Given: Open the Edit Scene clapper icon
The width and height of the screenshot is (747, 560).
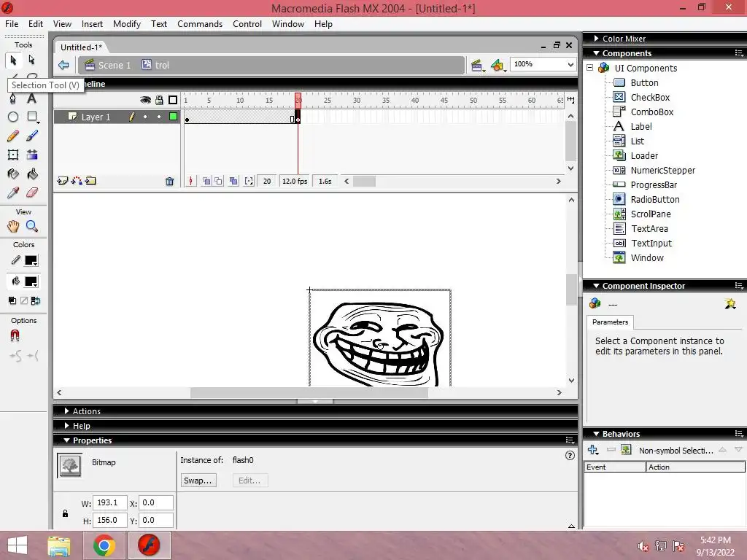Looking at the screenshot, I should (476, 65).
